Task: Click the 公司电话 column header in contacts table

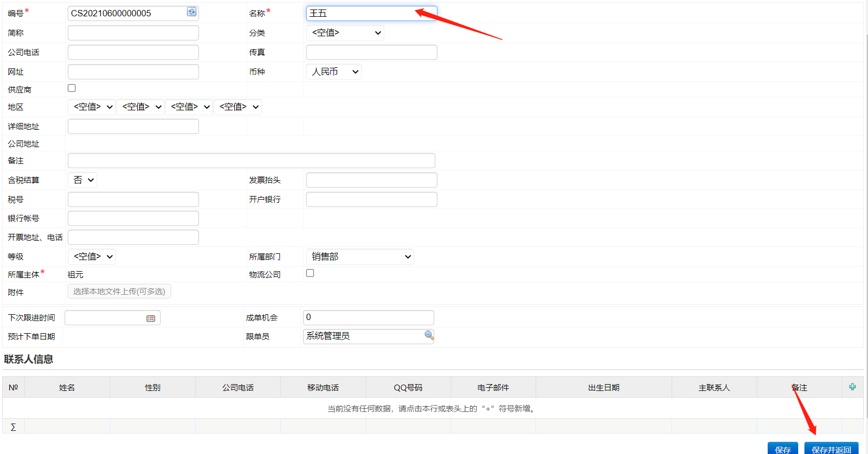Action: [238, 387]
